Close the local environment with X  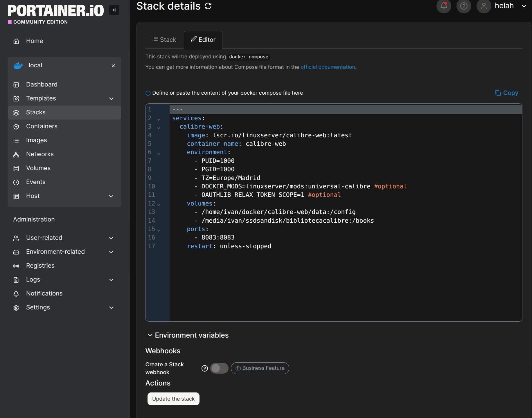(x=113, y=66)
